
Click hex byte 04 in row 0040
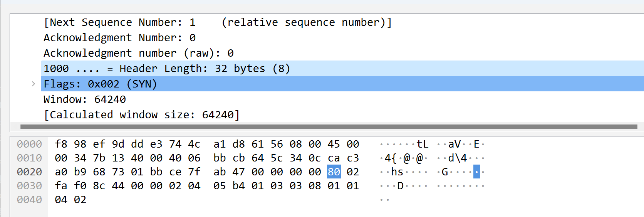61,199
